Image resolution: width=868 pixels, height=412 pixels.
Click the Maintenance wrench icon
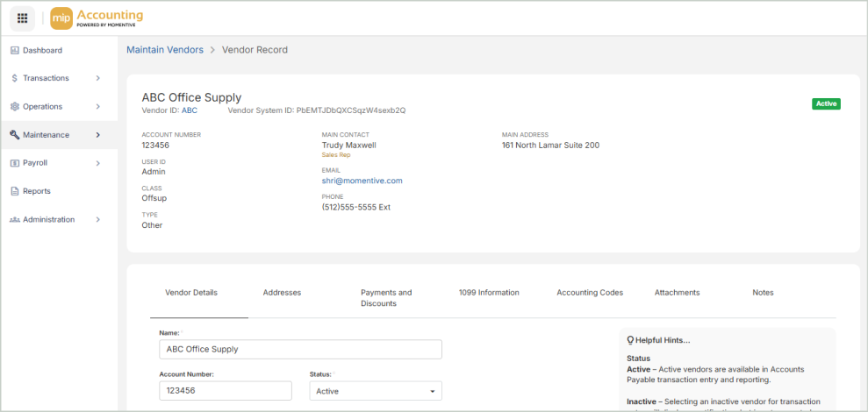pos(15,135)
